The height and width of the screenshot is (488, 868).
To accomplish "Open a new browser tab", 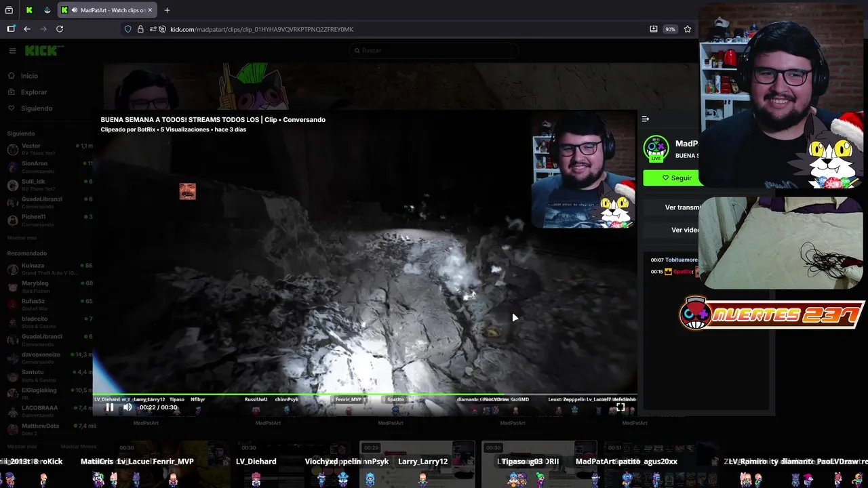I will (167, 10).
